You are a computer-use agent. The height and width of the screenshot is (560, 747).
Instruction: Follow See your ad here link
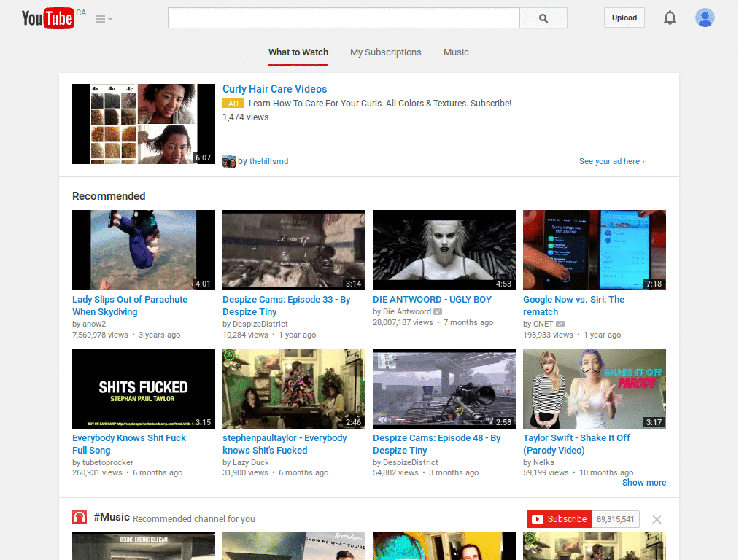coord(612,161)
